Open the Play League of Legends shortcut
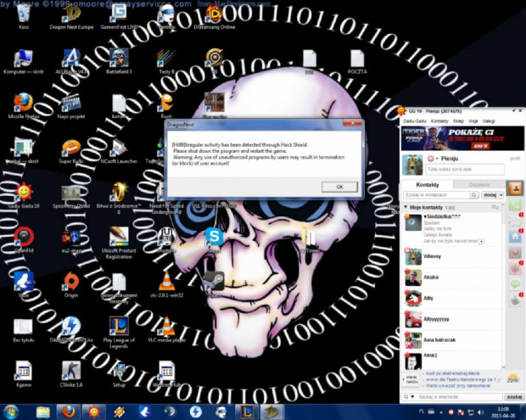This screenshot has width=526, height=420. pyautogui.click(x=119, y=332)
